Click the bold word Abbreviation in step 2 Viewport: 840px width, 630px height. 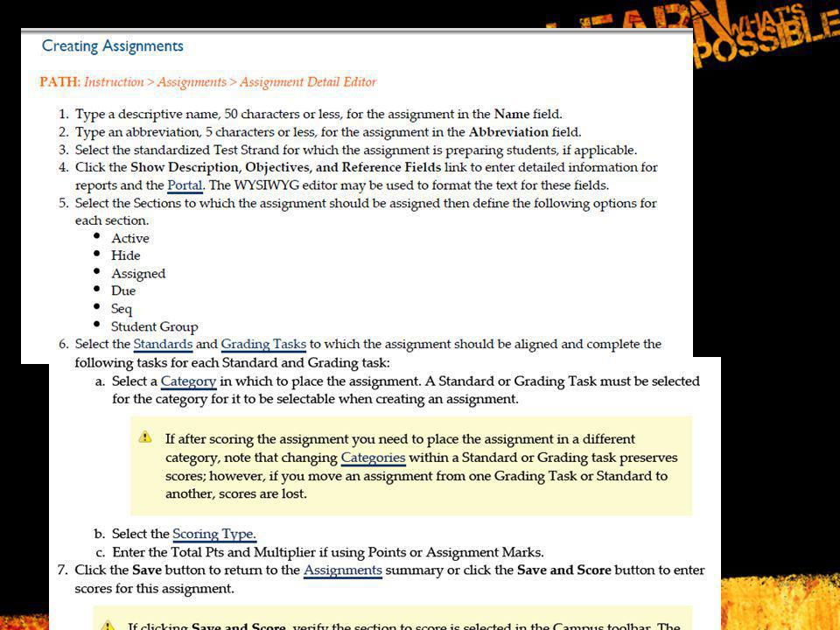[508, 132]
